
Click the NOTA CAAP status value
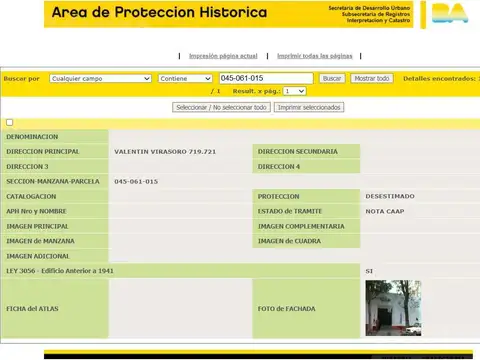[385, 211]
